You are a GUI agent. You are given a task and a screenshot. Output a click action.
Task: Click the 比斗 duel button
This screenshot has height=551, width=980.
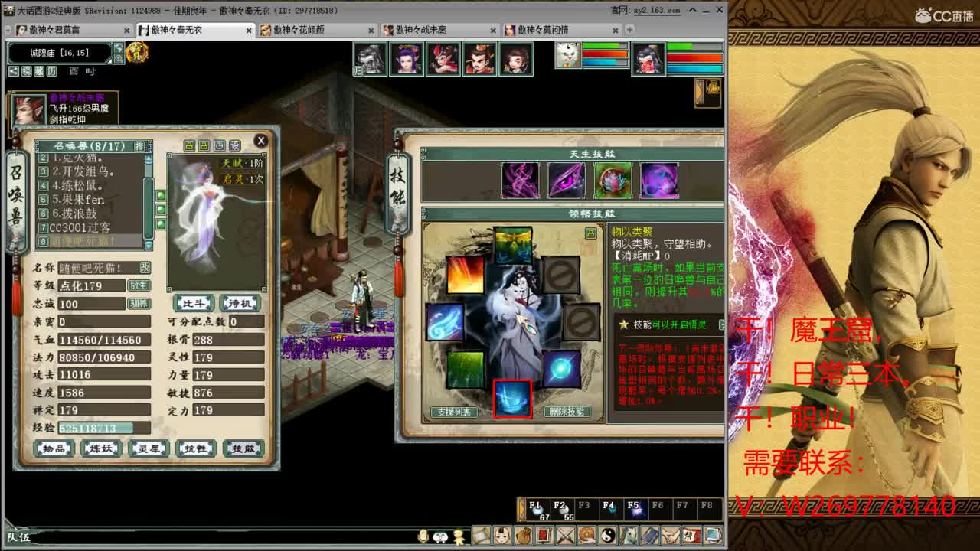194,303
